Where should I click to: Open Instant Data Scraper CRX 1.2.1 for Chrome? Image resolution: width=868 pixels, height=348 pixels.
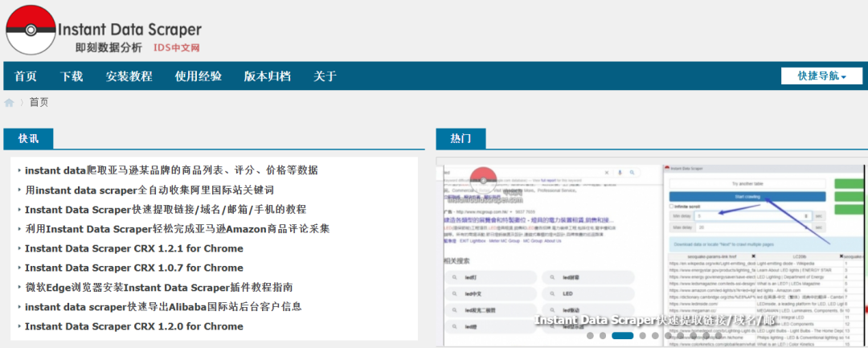point(134,248)
